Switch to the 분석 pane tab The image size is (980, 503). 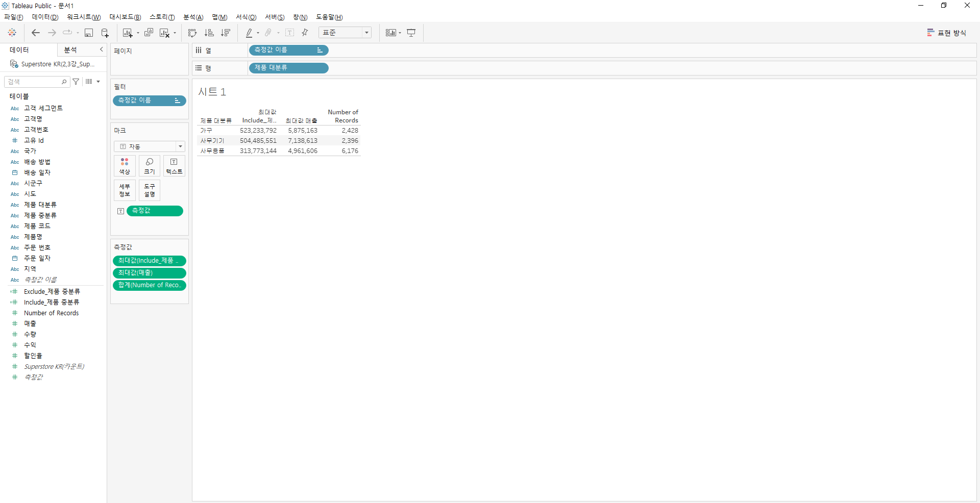click(x=70, y=49)
